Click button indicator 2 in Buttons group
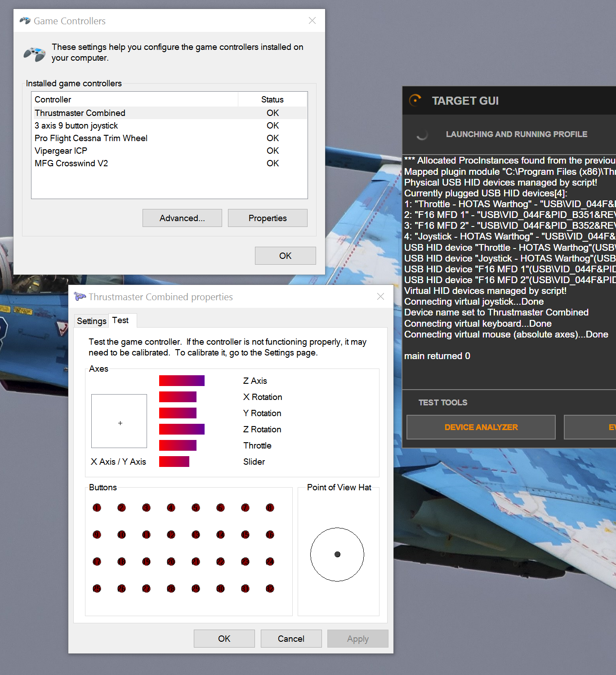 (121, 508)
